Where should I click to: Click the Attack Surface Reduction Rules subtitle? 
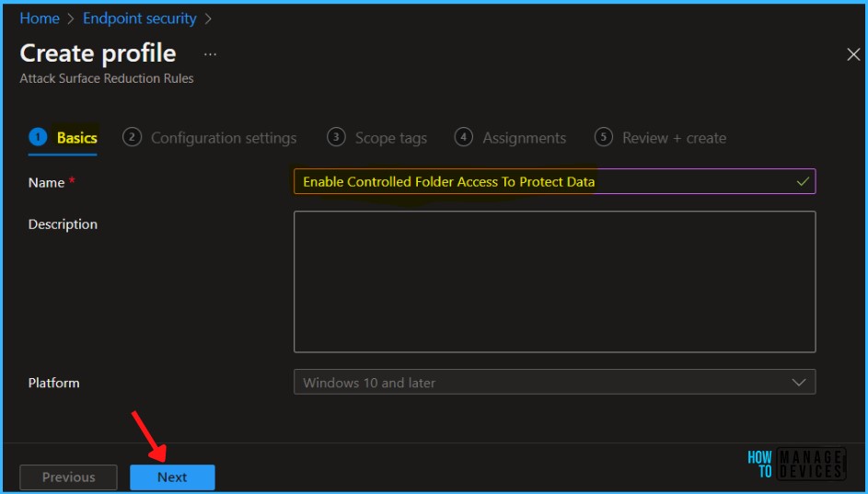[x=107, y=78]
